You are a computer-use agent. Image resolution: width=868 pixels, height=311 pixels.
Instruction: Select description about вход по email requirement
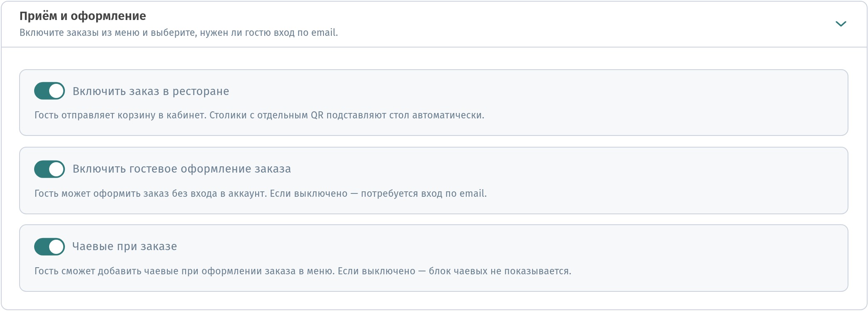point(261,193)
